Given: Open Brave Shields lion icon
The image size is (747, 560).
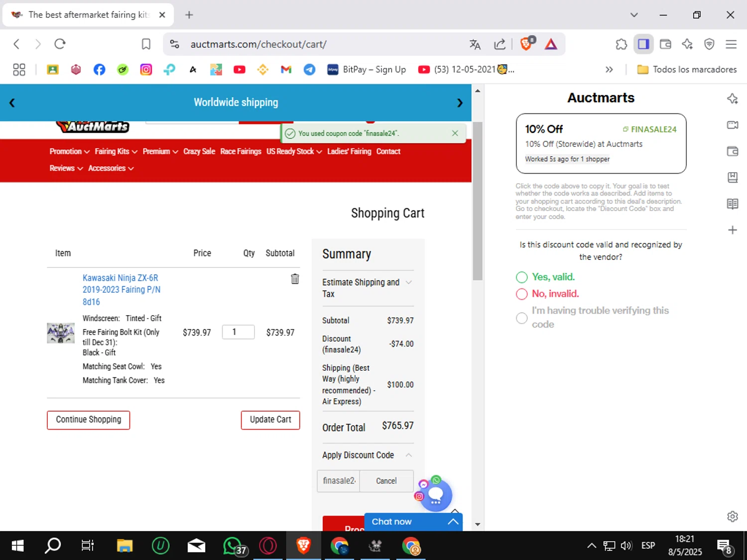Looking at the screenshot, I should 526,44.
